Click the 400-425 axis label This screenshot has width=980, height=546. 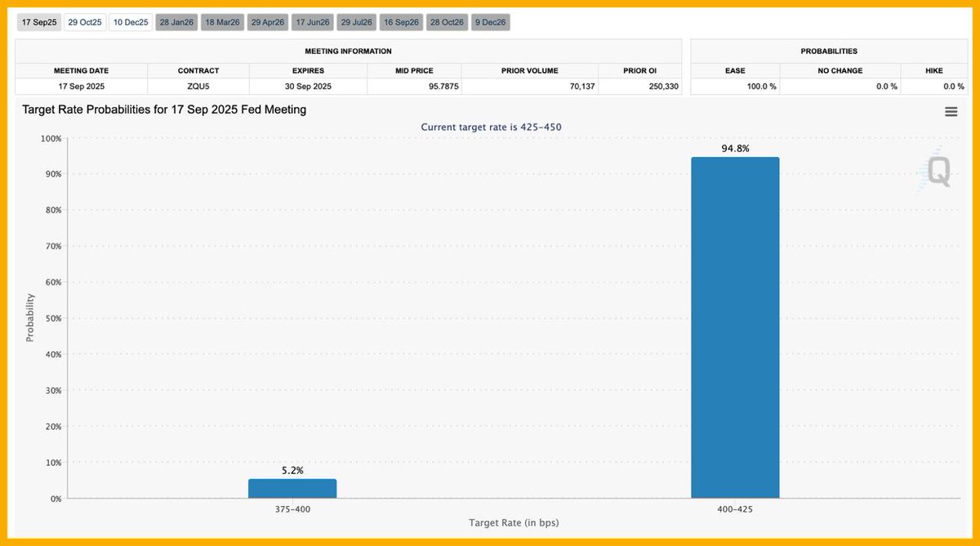(735, 508)
